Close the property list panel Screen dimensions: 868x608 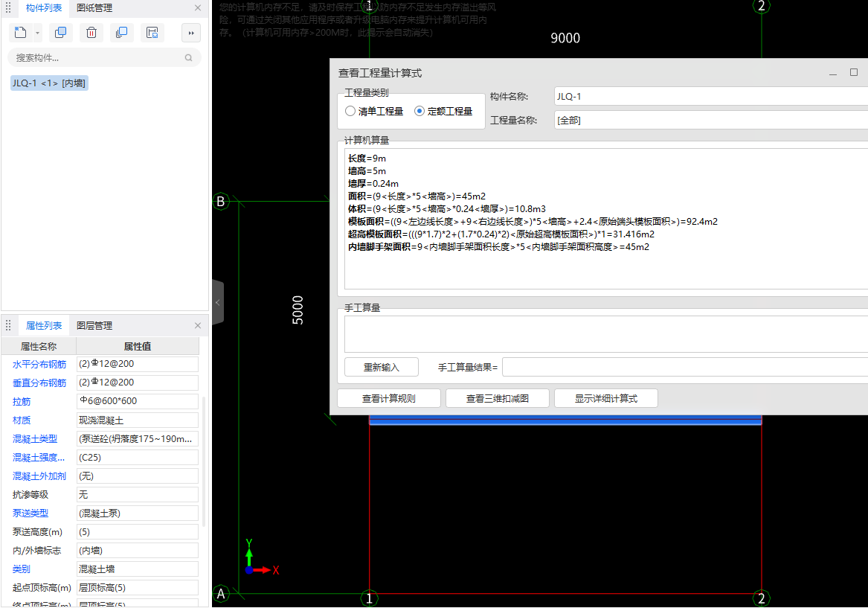(x=198, y=326)
